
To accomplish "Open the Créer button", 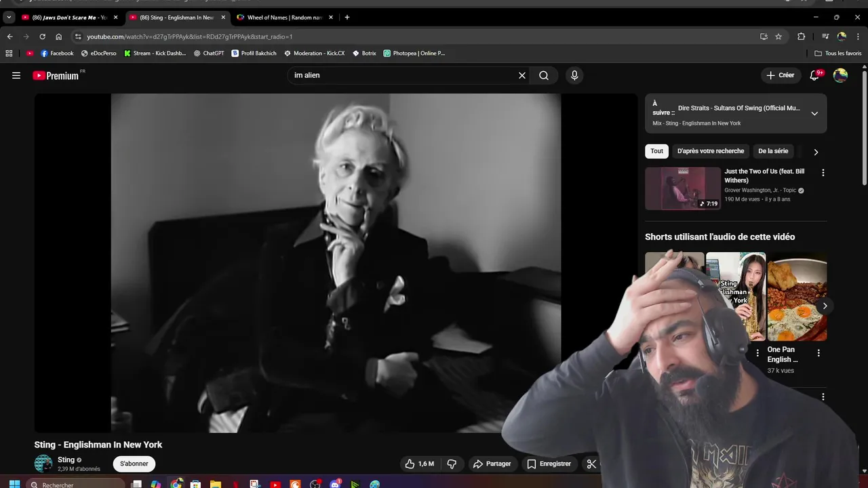I will [x=780, y=75].
